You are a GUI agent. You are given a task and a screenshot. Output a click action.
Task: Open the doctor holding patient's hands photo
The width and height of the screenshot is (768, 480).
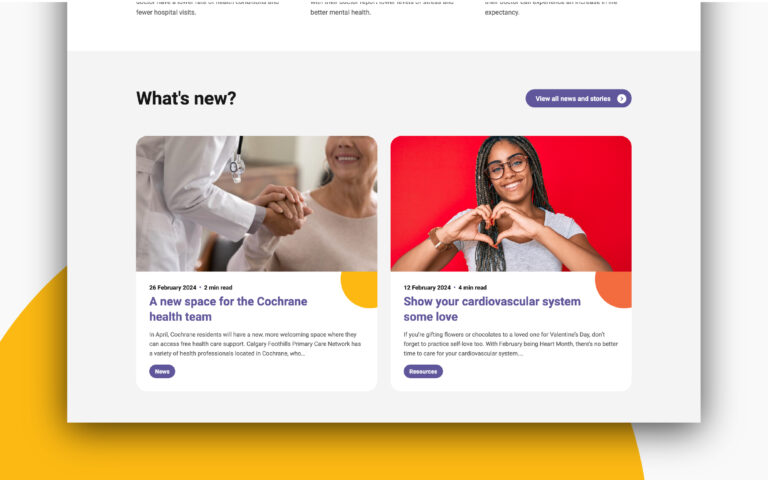[x=257, y=204]
